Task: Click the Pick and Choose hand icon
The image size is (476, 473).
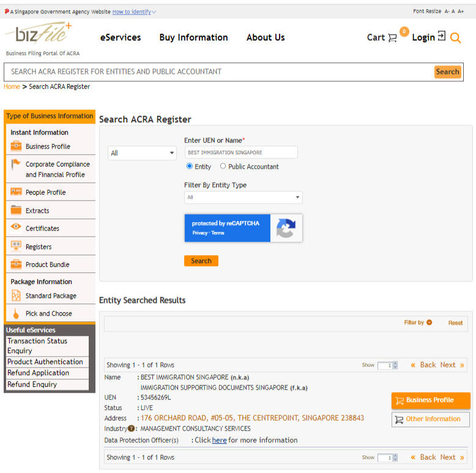Action: pos(16,314)
